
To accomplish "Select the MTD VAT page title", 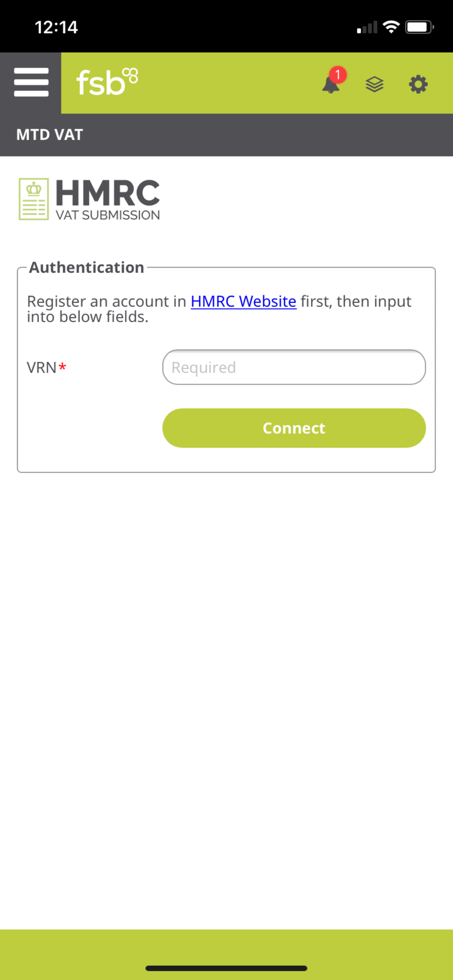I will (50, 135).
